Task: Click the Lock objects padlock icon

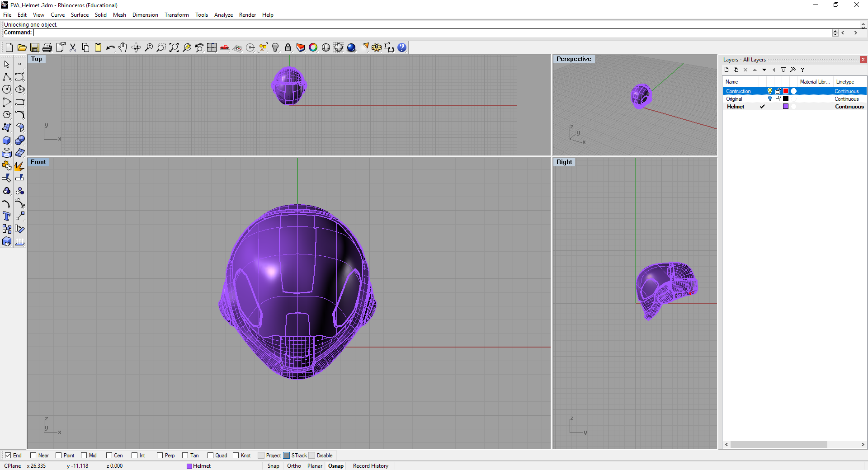Action: (x=288, y=47)
